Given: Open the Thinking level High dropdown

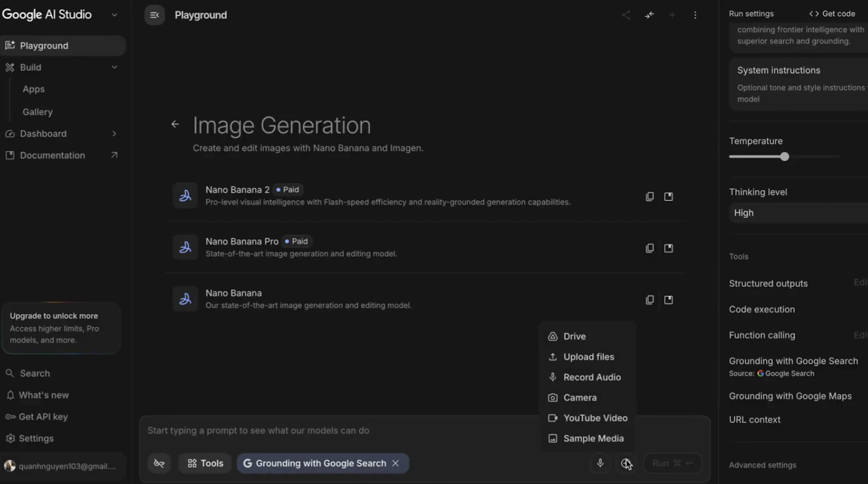Looking at the screenshot, I should [797, 213].
